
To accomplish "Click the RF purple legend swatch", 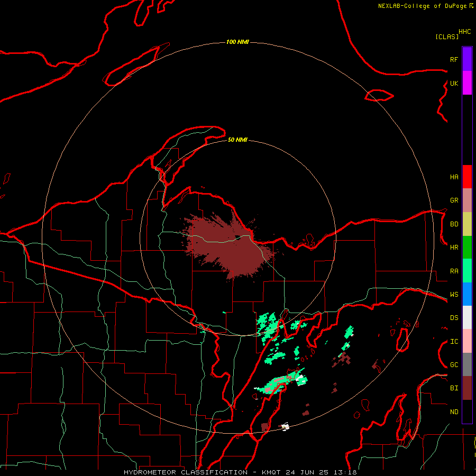I will tap(467, 59).
